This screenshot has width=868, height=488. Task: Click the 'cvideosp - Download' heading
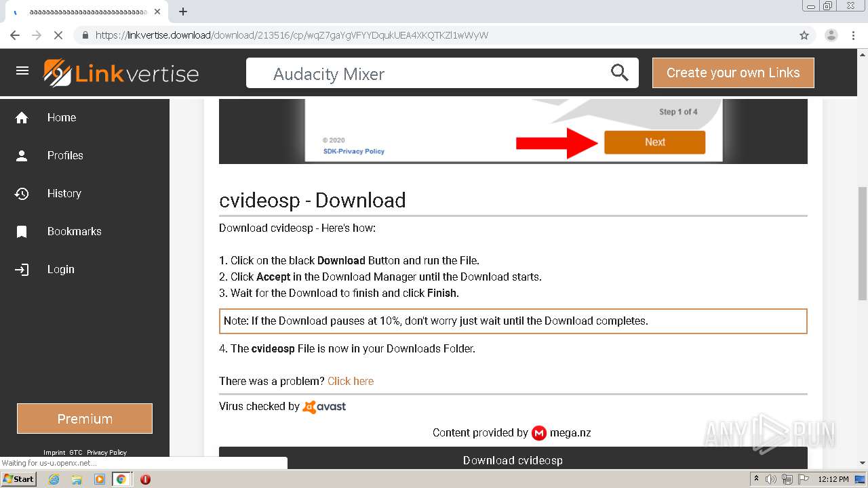(x=313, y=201)
